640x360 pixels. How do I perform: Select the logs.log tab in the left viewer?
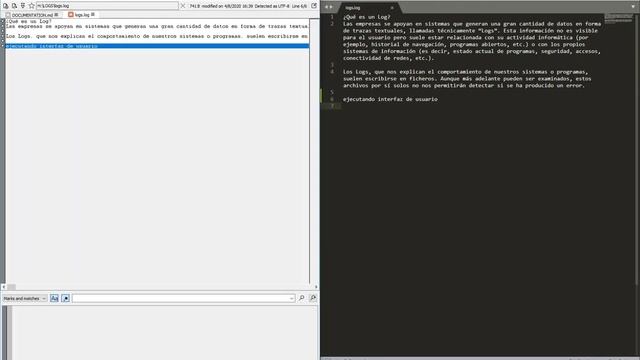click(82, 15)
